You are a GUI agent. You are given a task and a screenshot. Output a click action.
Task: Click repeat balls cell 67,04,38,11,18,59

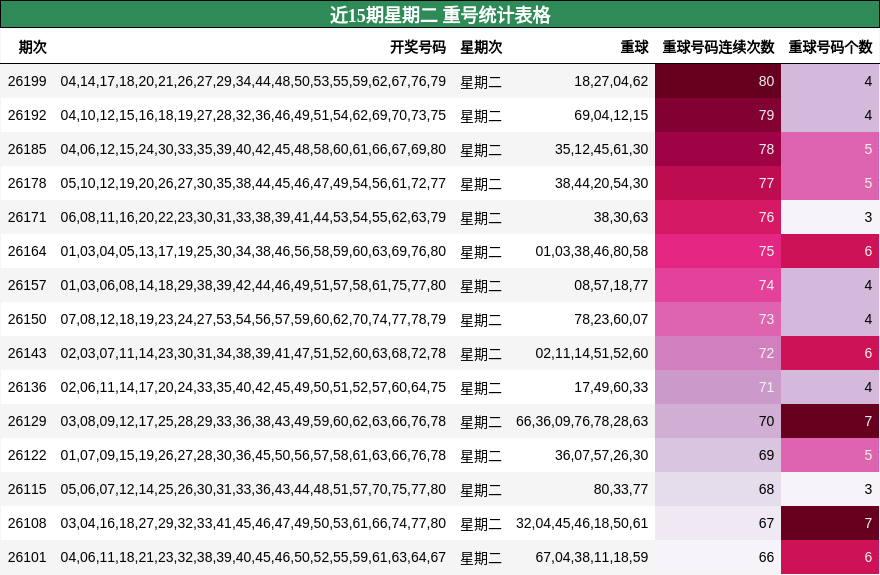click(x=592, y=558)
